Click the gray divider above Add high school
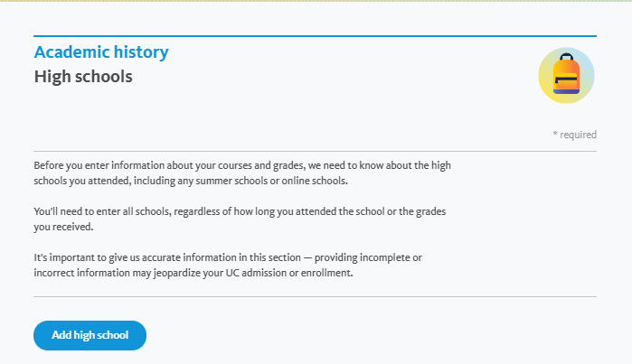Image resolution: width=632 pixels, height=364 pixels. click(315, 297)
